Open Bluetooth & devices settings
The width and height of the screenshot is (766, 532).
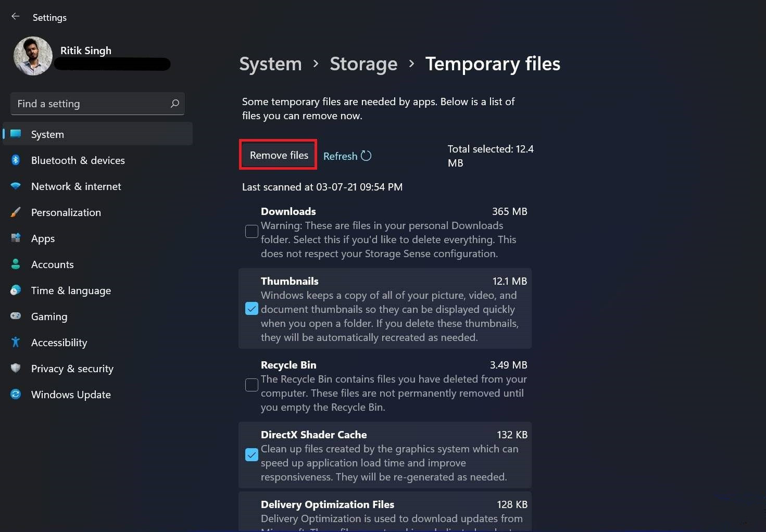[16, 160]
